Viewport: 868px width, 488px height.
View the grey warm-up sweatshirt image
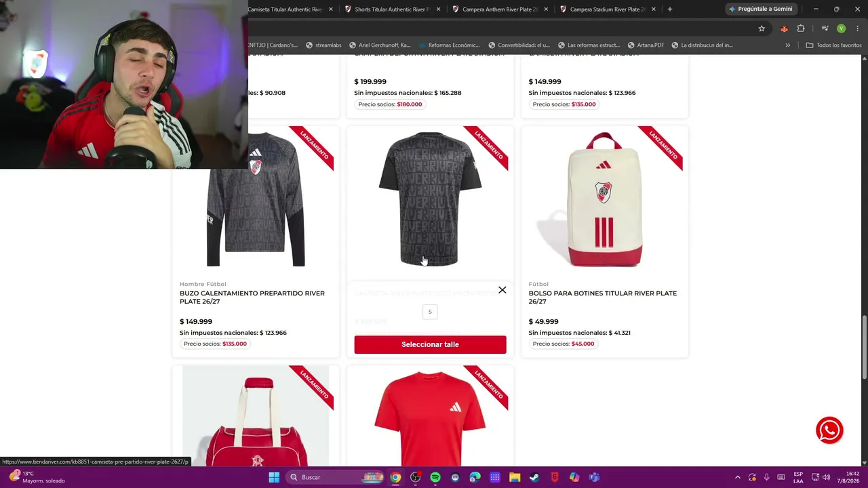tap(256, 199)
